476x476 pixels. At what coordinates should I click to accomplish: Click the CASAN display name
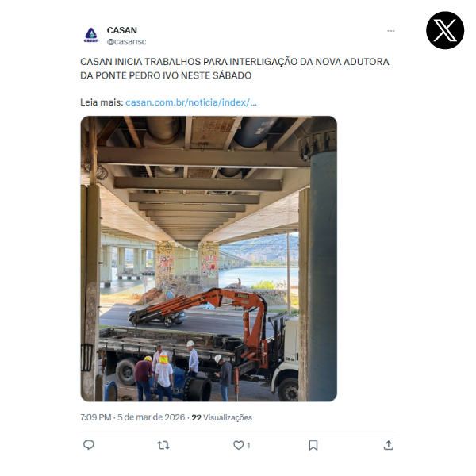point(121,30)
